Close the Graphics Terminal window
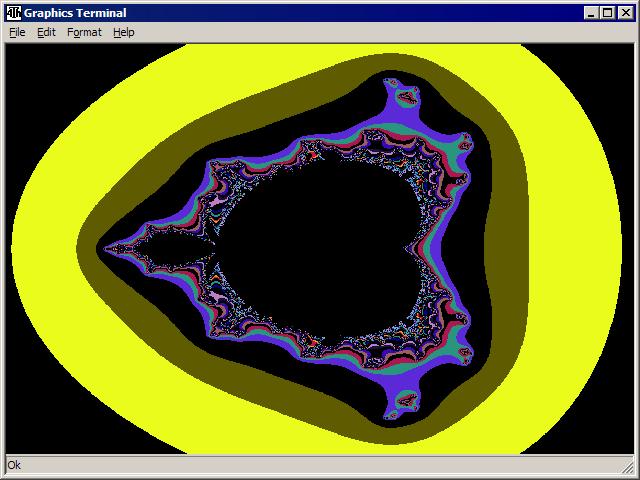The height and width of the screenshot is (480, 640). 625,13
